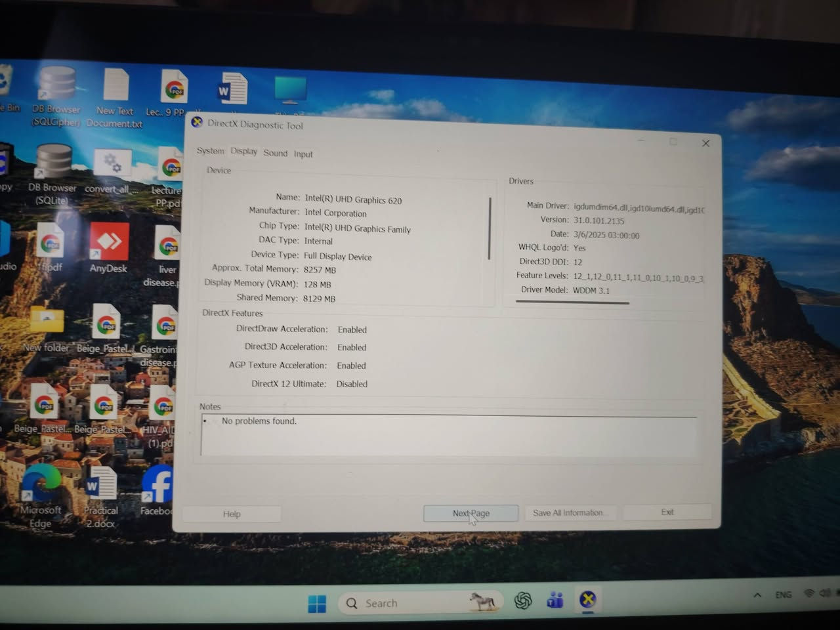The height and width of the screenshot is (630, 840).
Task: Click the Next Page button
Action: (x=471, y=513)
